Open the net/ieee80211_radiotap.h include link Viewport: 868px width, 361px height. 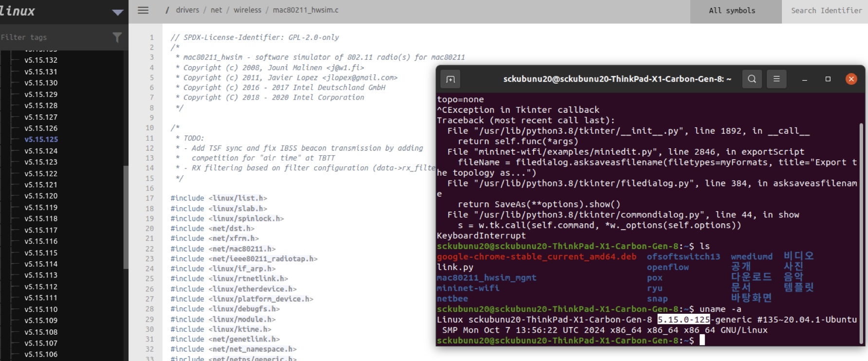pos(263,258)
